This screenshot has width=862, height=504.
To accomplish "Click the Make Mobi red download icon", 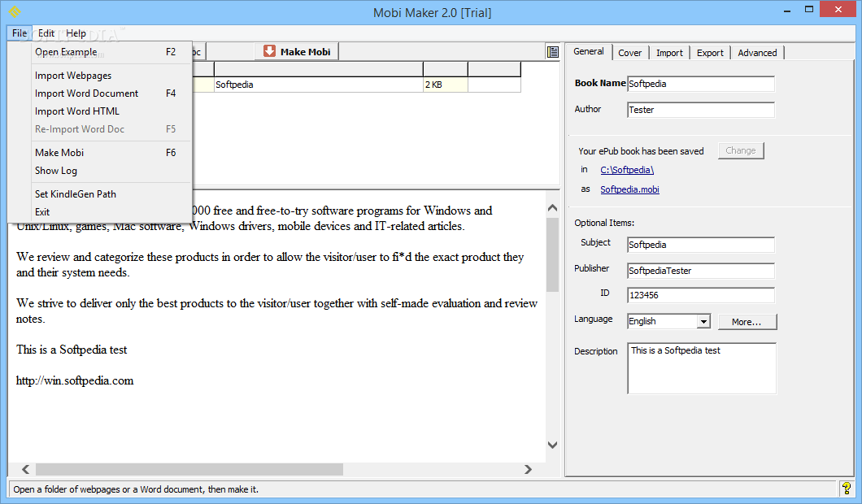I will (x=269, y=51).
